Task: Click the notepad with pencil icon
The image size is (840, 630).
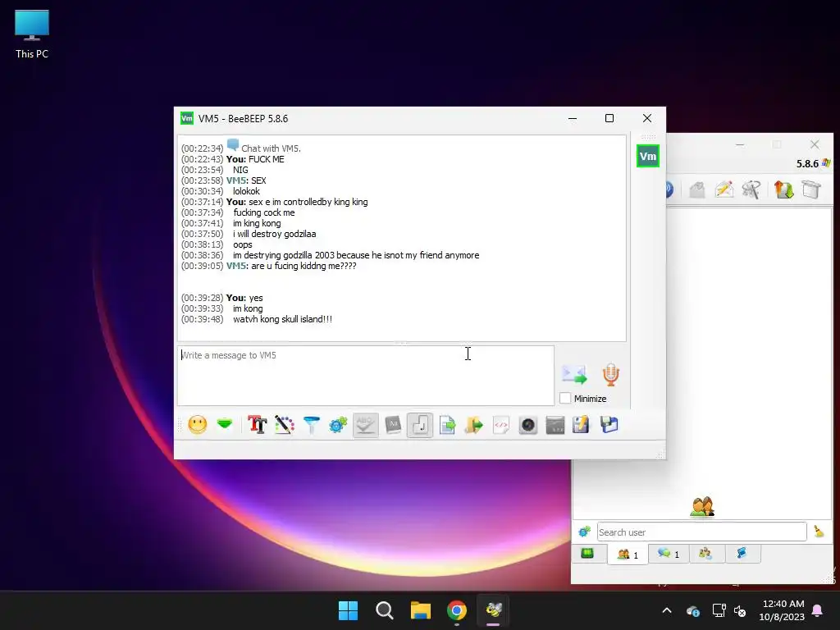Action: [x=582, y=426]
